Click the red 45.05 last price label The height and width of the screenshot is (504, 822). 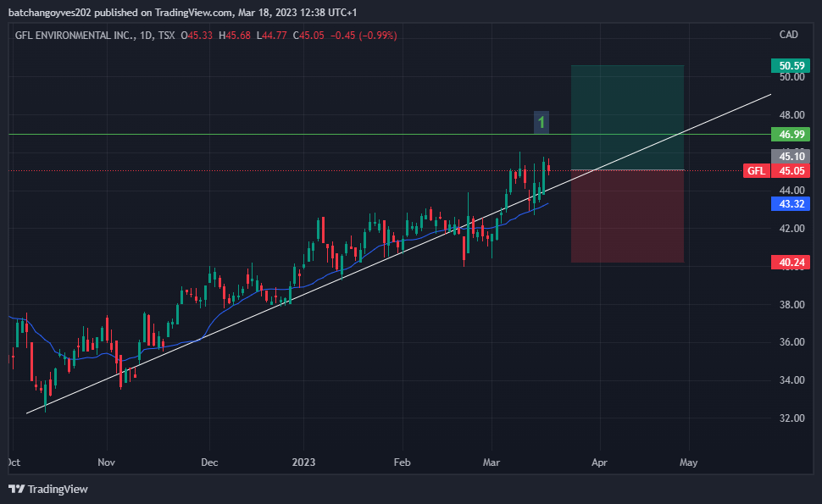tap(791, 171)
